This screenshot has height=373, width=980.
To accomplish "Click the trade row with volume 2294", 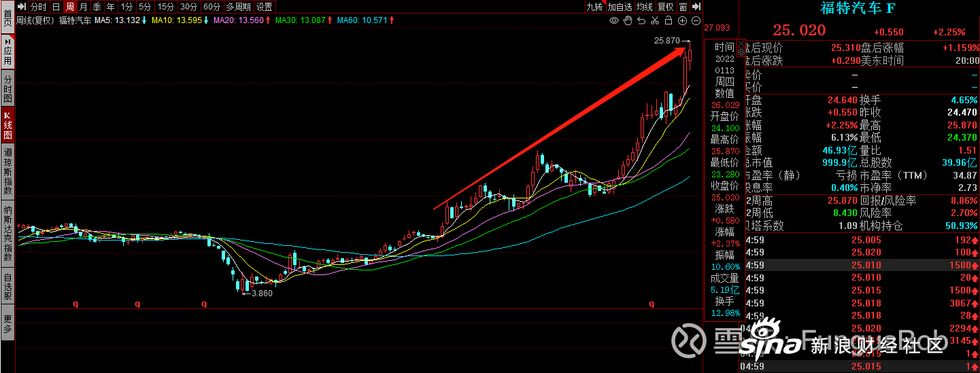I will [860, 329].
